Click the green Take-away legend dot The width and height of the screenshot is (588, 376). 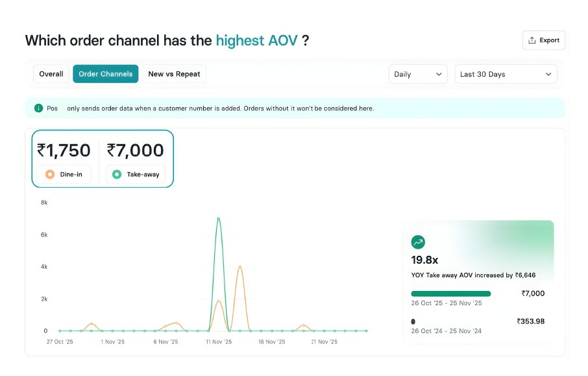coord(117,174)
